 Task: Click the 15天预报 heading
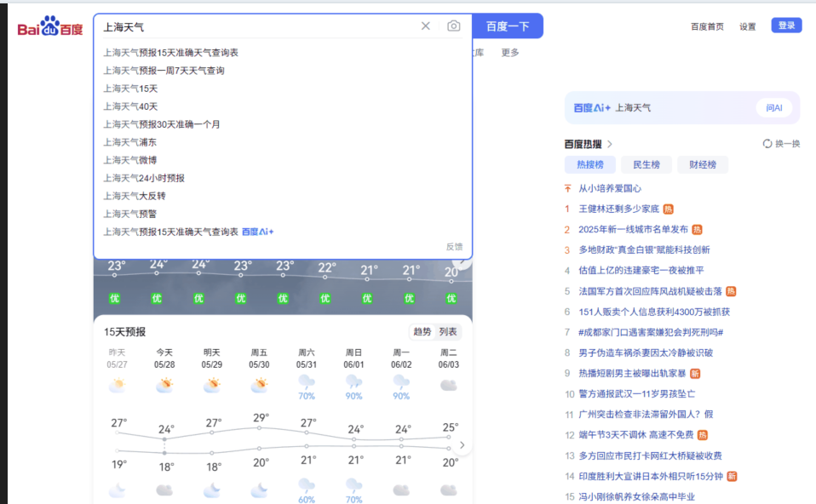click(x=124, y=332)
